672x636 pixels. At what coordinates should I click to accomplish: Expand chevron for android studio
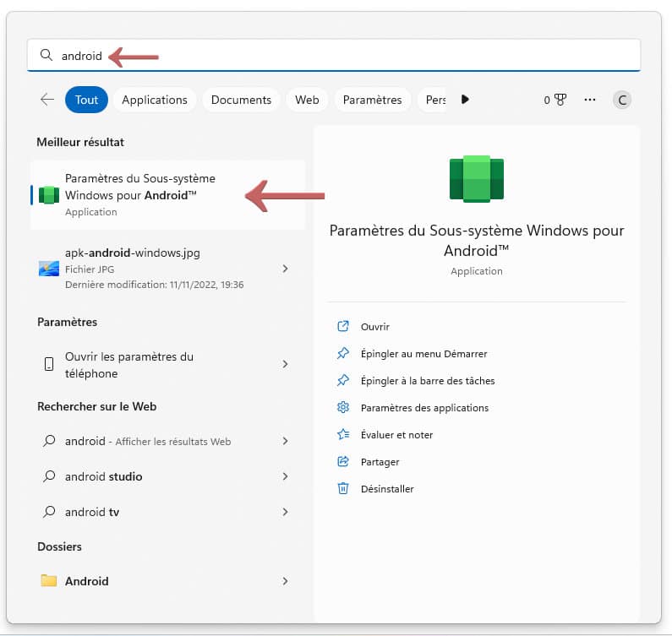[x=285, y=476]
